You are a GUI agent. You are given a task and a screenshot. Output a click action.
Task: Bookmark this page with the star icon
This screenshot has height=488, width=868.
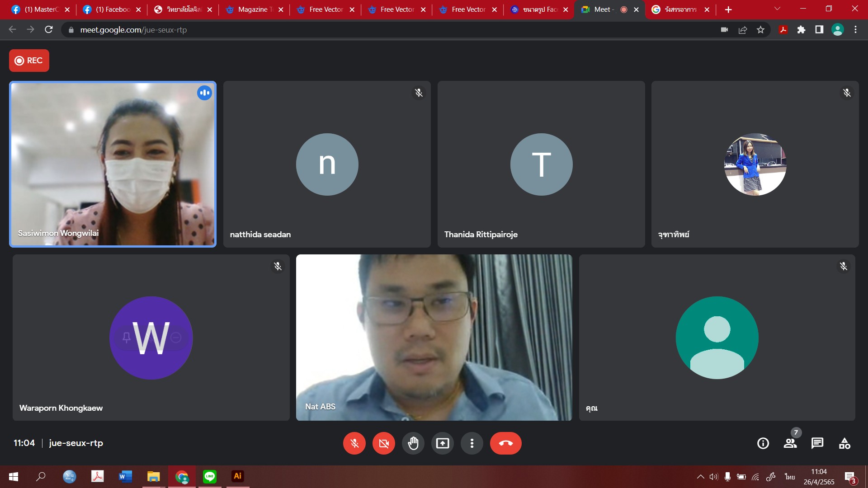760,30
